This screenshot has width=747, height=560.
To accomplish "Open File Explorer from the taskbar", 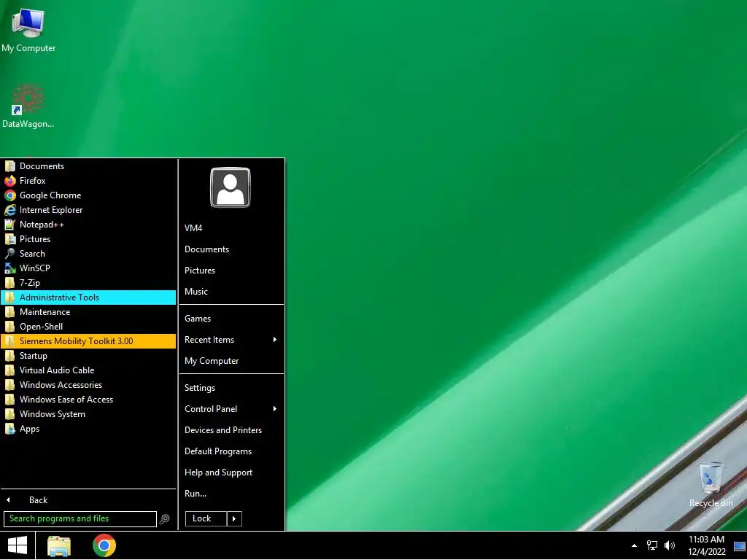I will (x=59, y=545).
